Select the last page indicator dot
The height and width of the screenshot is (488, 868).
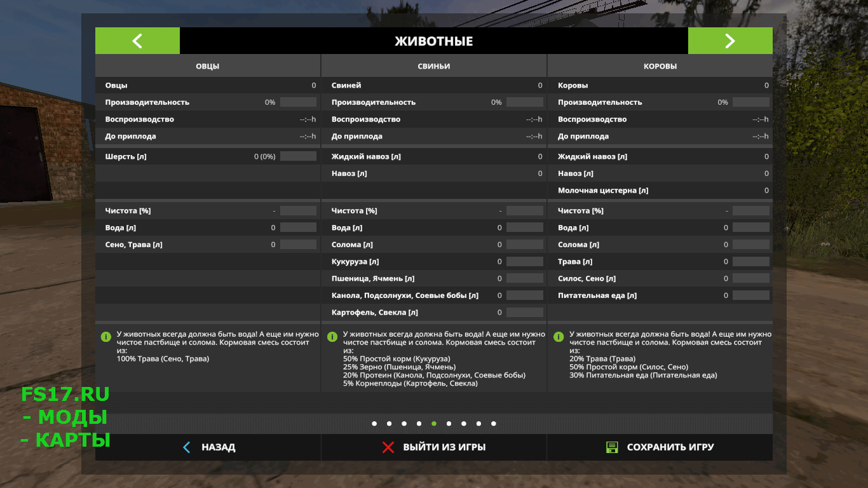click(x=494, y=423)
